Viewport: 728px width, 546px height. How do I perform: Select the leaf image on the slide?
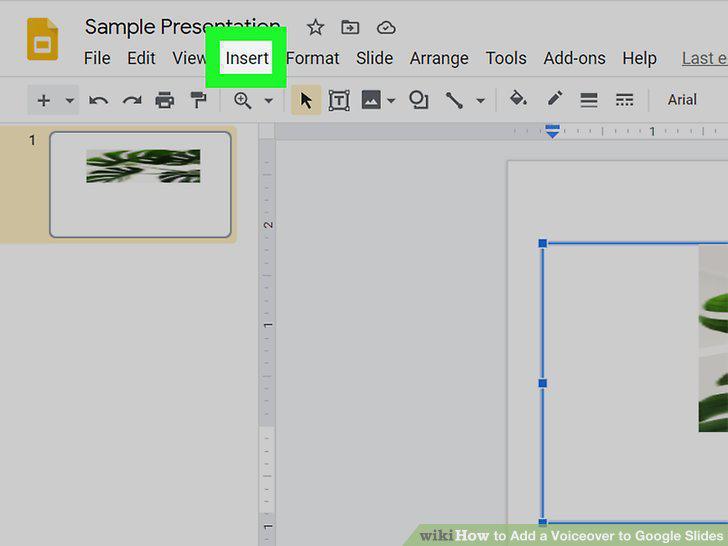[713, 338]
